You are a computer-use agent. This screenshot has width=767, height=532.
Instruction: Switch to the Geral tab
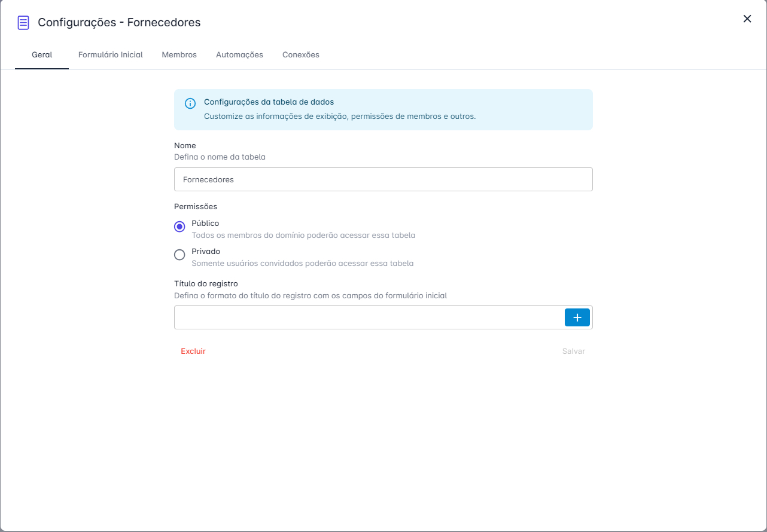pos(42,54)
